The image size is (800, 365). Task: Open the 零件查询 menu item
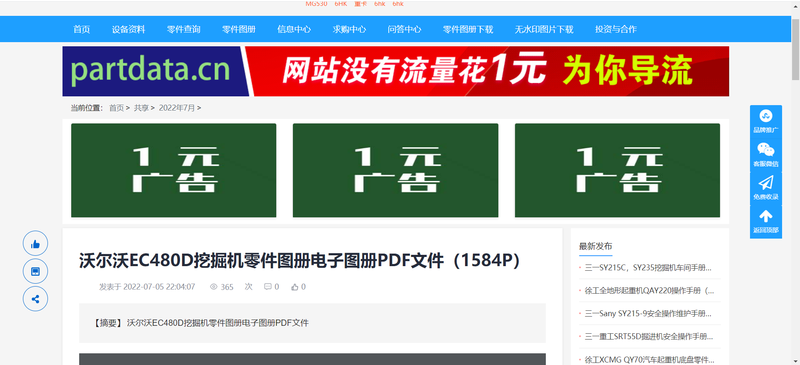(x=184, y=29)
